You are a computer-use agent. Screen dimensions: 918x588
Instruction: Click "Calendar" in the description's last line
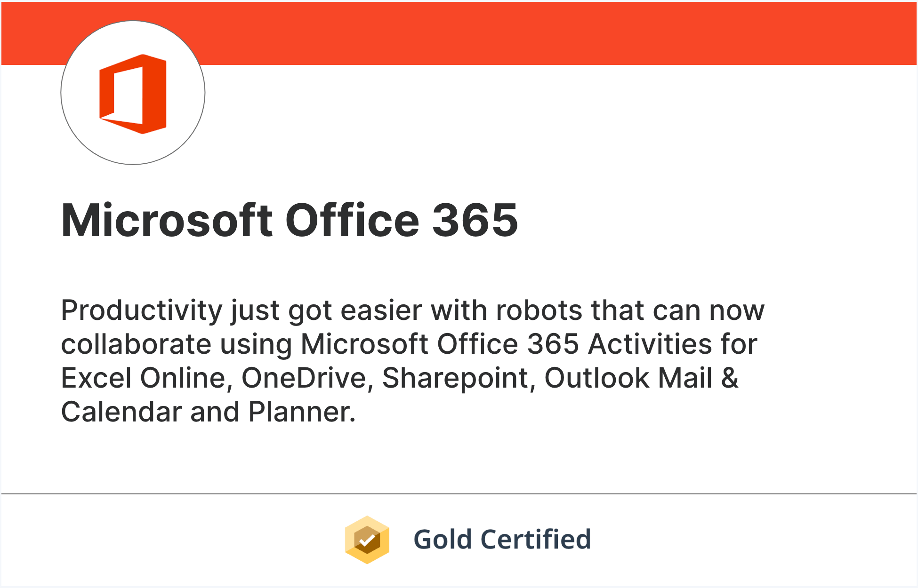(121, 412)
